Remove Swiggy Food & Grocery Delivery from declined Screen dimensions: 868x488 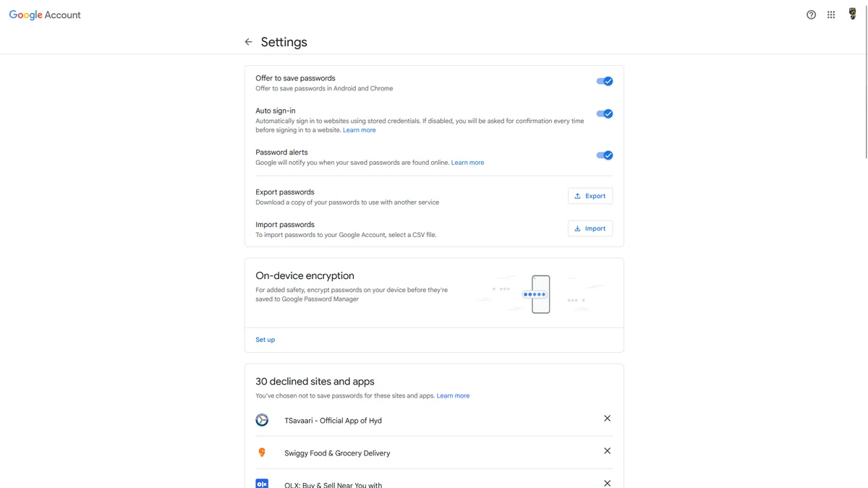pos(607,451)
